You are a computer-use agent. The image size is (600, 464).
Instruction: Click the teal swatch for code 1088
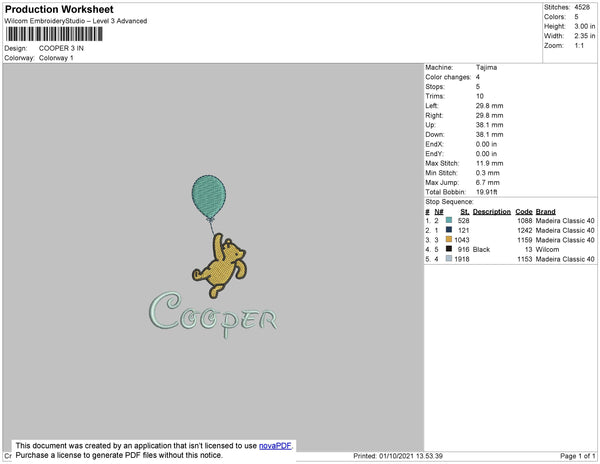(x=449, y=220)
